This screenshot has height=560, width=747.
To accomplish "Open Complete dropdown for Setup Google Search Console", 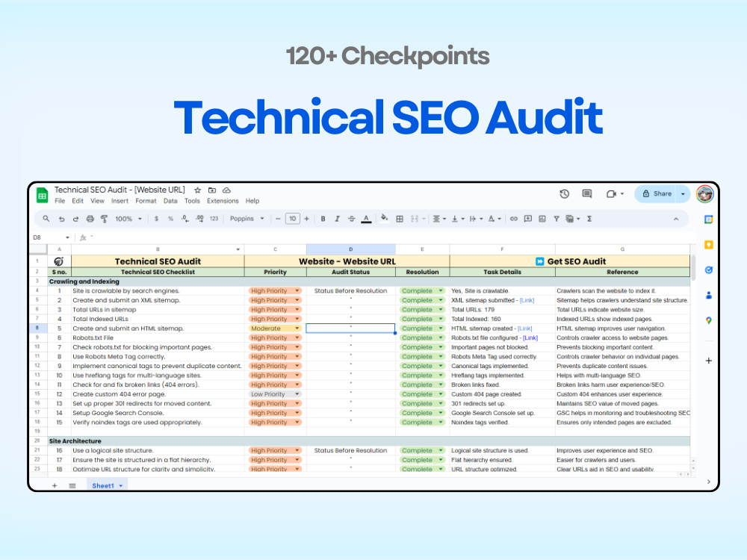I will click(441, 414).
